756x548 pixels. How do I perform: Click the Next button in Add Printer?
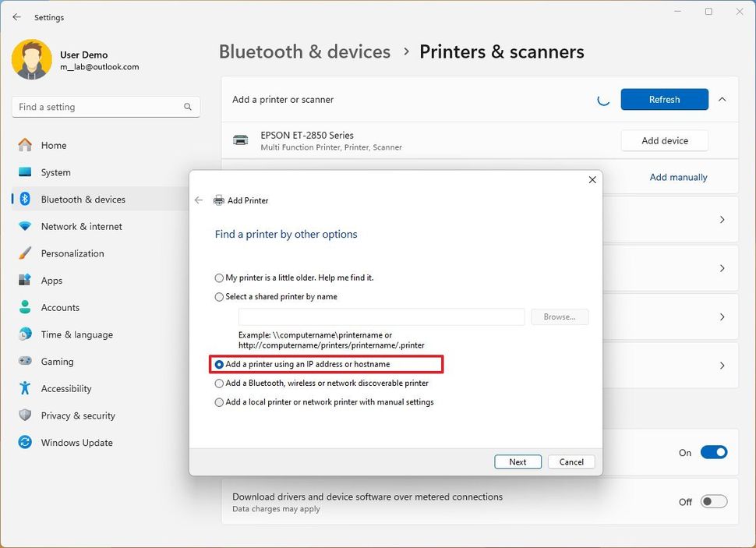518,461
